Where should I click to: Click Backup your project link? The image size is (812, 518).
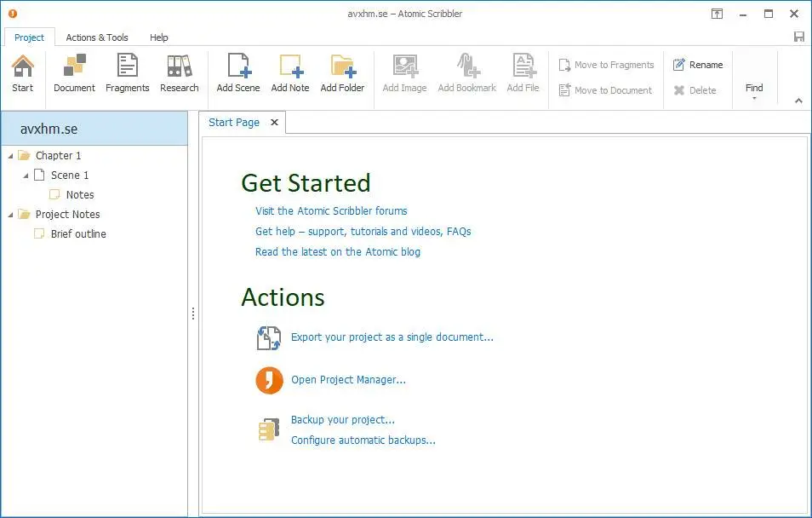pos(342,420)
